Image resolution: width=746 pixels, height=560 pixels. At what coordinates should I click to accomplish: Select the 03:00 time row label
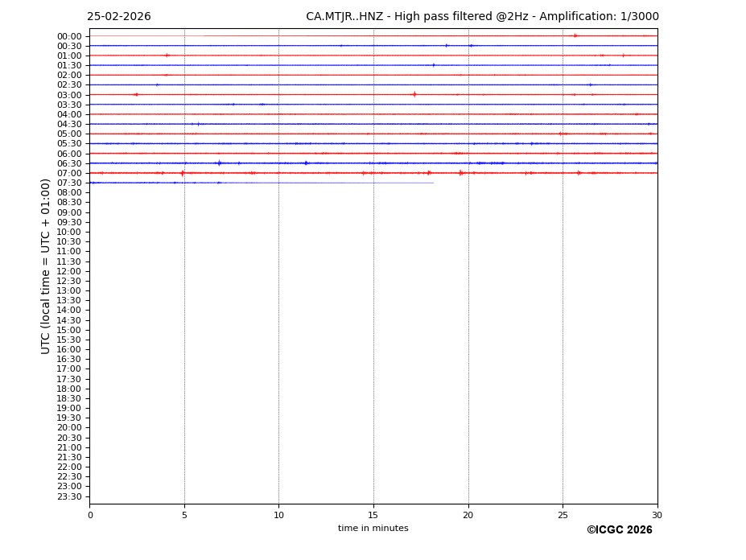point(68,95)
